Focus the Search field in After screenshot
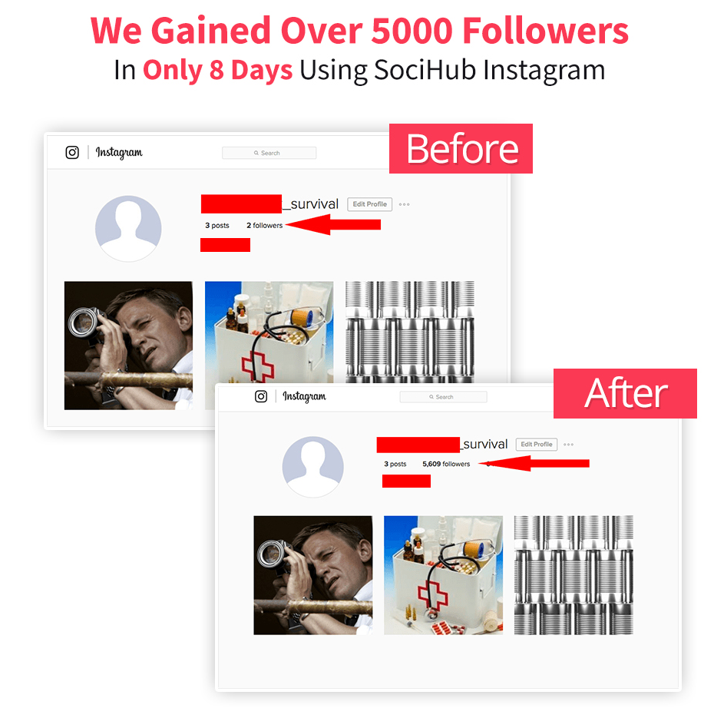This screenshot has width=714, height=728. [x=443, y=397]
